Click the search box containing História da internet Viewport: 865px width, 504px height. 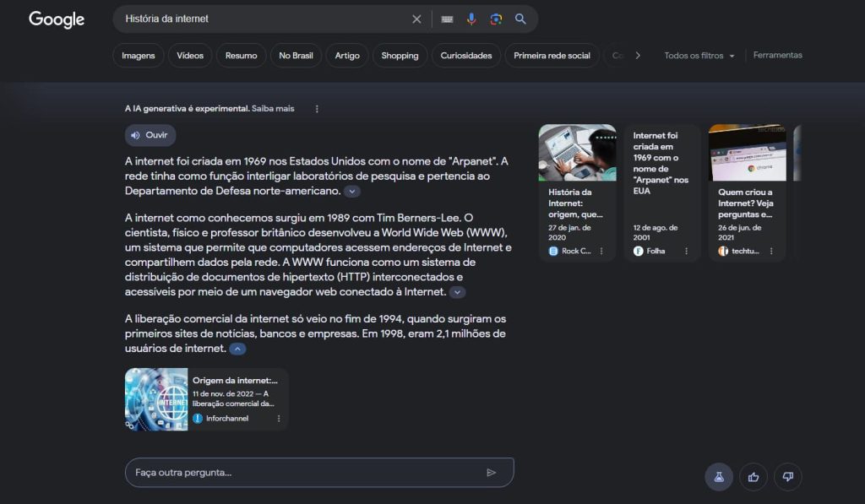coord(325,19)
